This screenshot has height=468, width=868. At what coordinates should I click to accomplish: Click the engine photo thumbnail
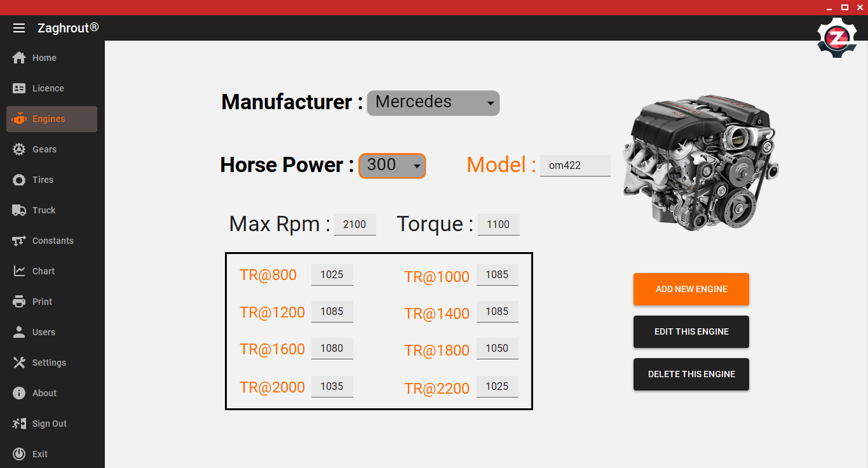point(701,163)
